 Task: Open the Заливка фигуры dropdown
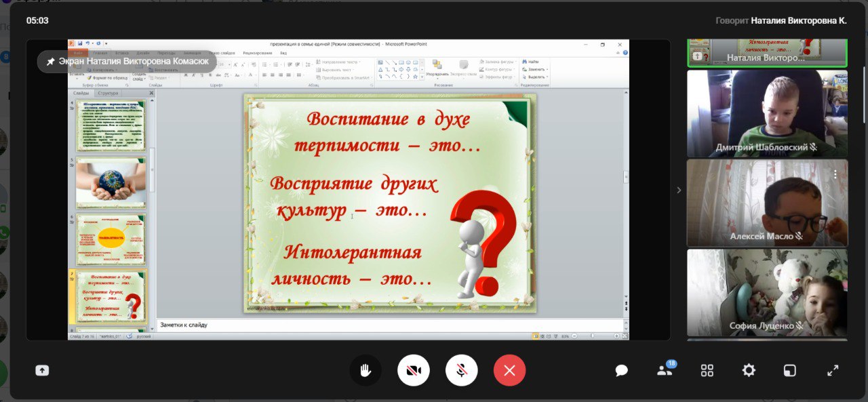coord(499,62)
